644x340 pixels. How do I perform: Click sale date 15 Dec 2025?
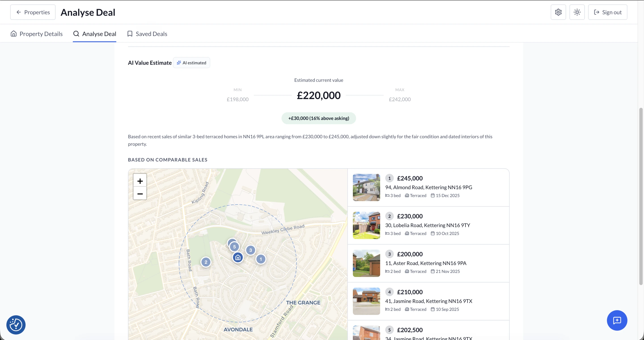pyautogui.click(x=445, y=195)
